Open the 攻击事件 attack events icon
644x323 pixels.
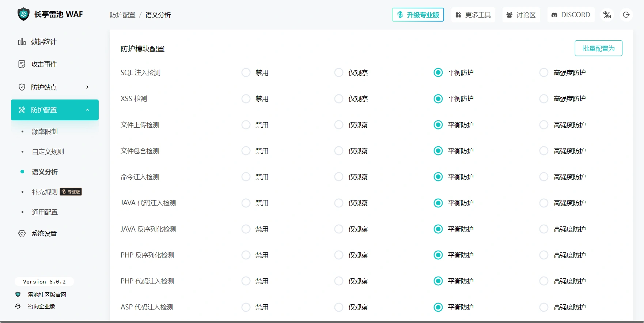[x=22, y=64]
